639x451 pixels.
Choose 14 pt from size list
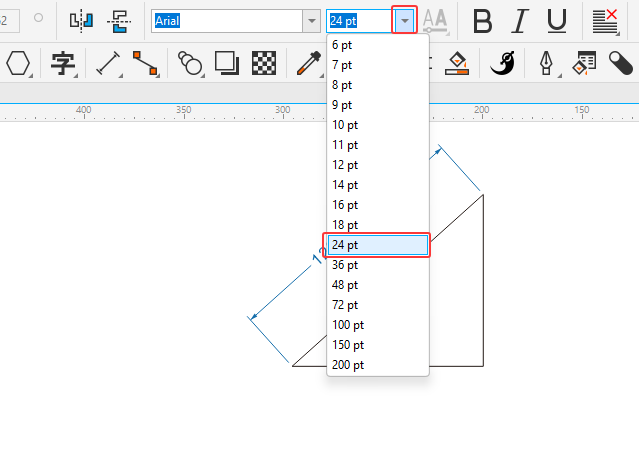[378, 185]
